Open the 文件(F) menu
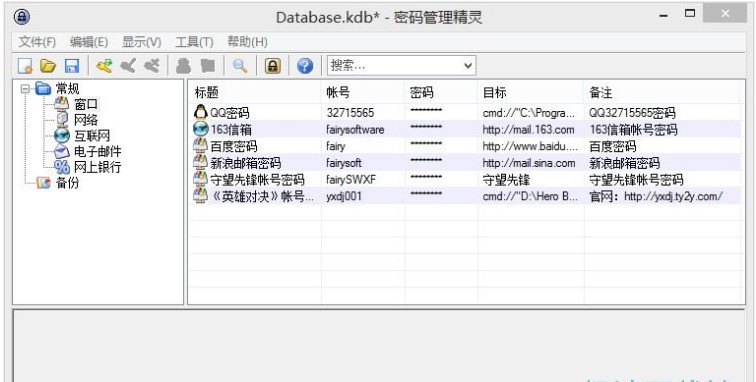Image resolution: width=756 pixels, height=382 pixels. pyautogui.click(x=37, y=42)
